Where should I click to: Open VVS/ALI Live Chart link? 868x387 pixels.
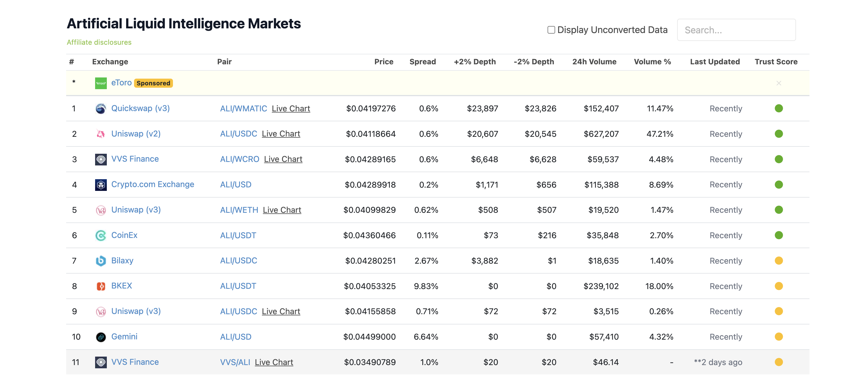pos(274,362)
